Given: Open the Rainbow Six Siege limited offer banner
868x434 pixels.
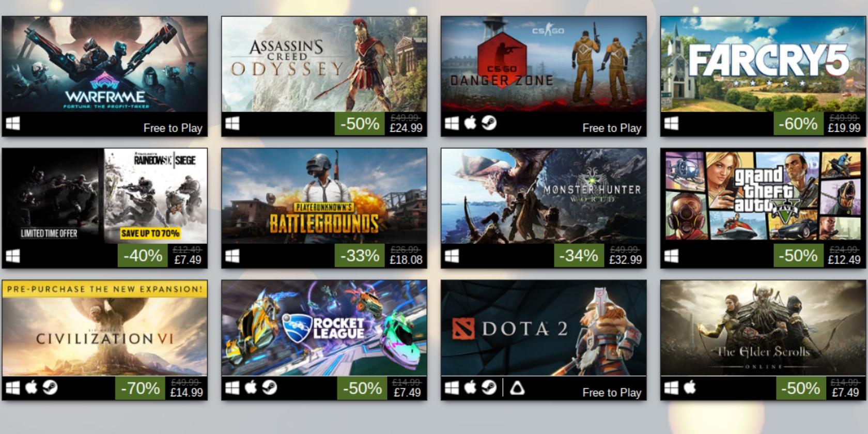Looking at the screenshot, I should click(105, 196).
